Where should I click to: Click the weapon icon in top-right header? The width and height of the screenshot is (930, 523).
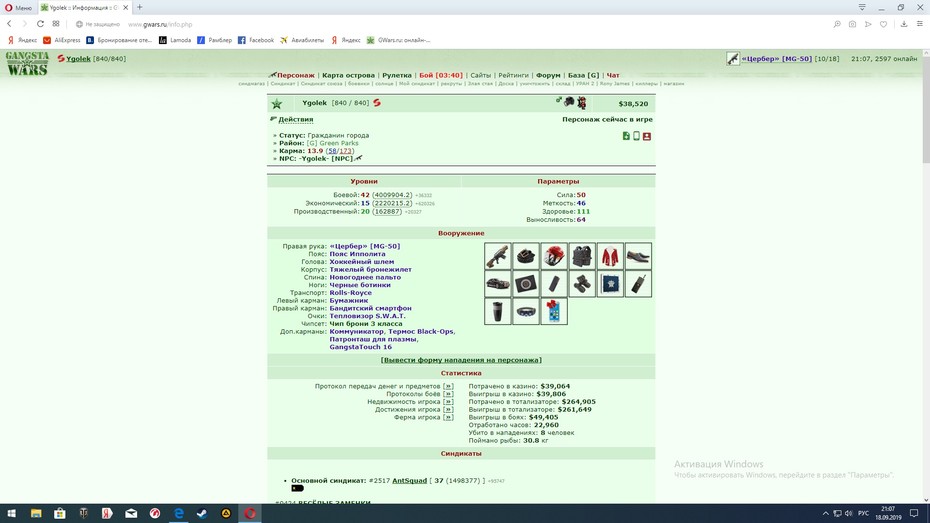click(x=732, y=59)
